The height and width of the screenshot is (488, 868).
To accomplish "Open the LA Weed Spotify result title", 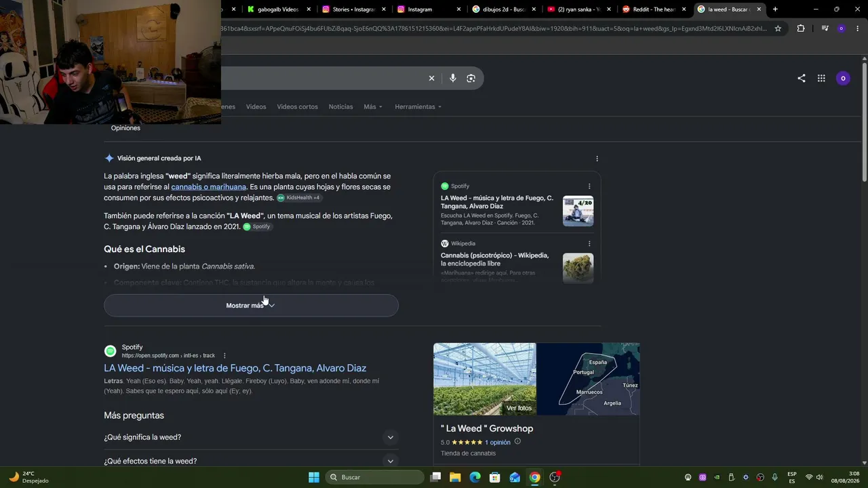I will (x=235, y=368).
